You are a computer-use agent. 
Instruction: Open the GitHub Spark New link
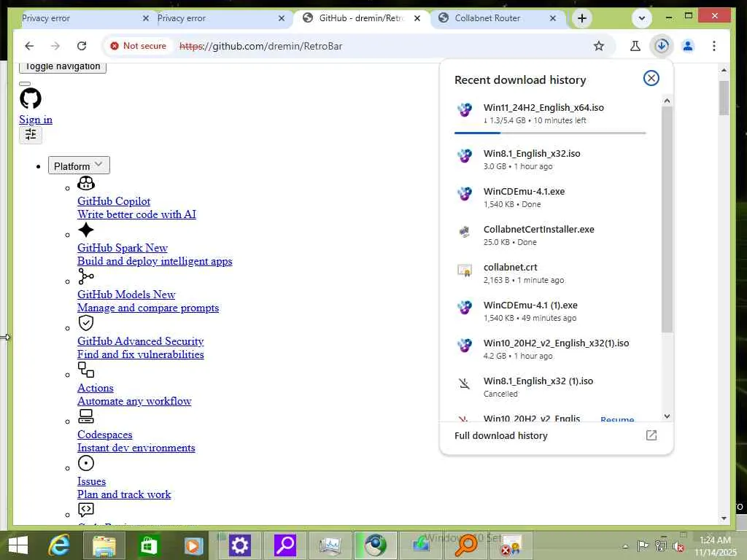pyautogui.click(x=123, y=248)
